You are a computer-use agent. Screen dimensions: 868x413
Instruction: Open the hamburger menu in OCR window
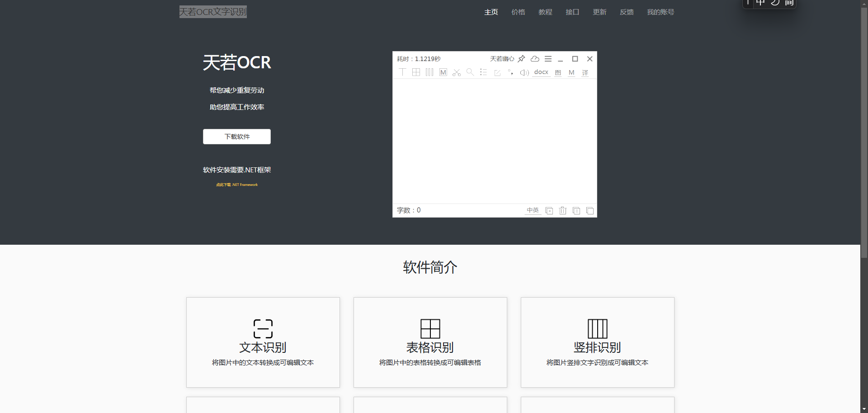548,59
